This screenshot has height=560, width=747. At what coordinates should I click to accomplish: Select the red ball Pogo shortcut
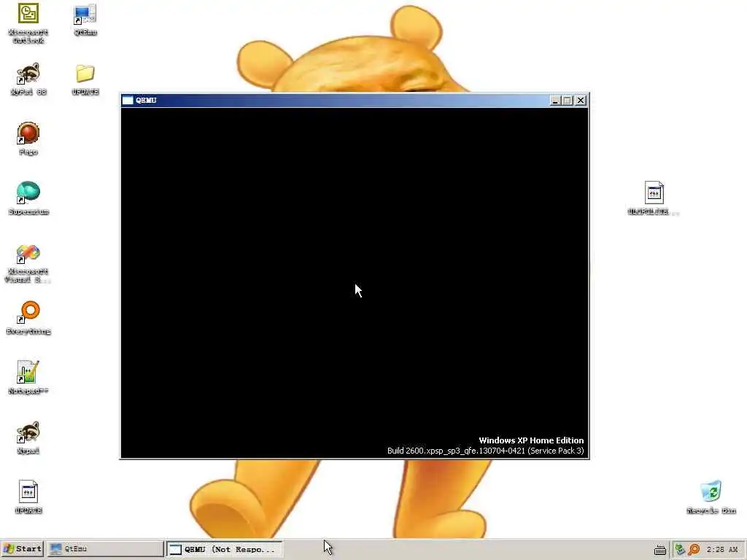(28, 139)
